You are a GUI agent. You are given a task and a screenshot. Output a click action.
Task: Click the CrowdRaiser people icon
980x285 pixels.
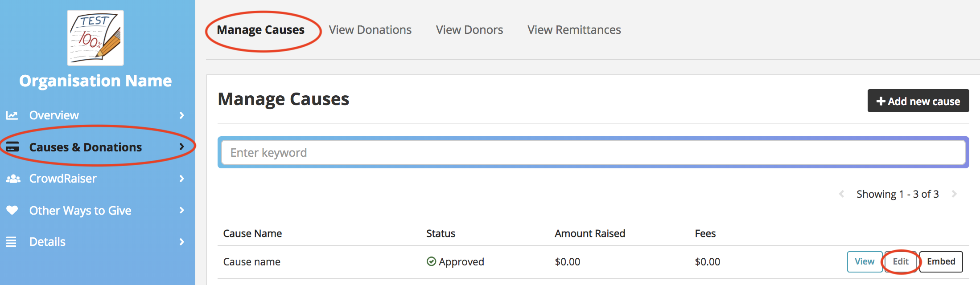(13, 179)
